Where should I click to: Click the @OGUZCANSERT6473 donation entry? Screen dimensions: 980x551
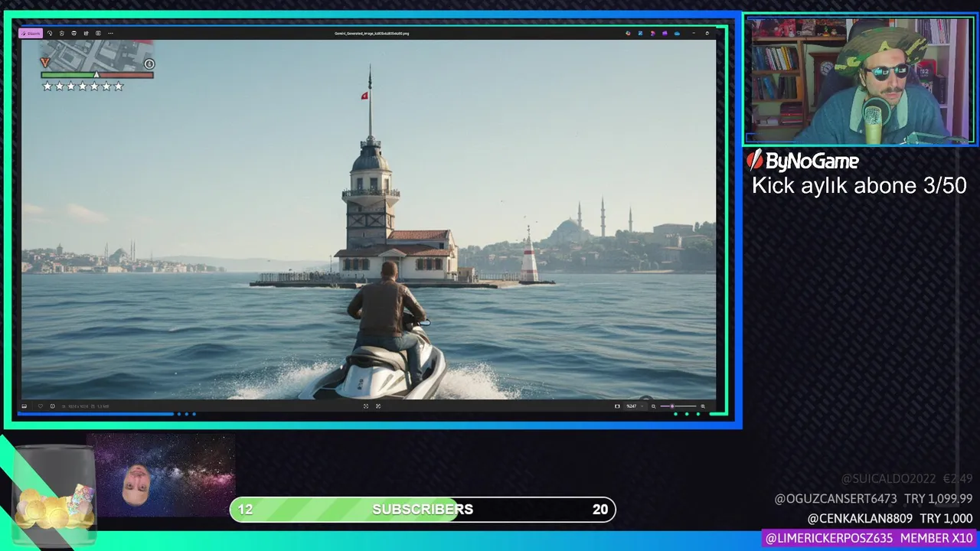(x=874, y=498)
